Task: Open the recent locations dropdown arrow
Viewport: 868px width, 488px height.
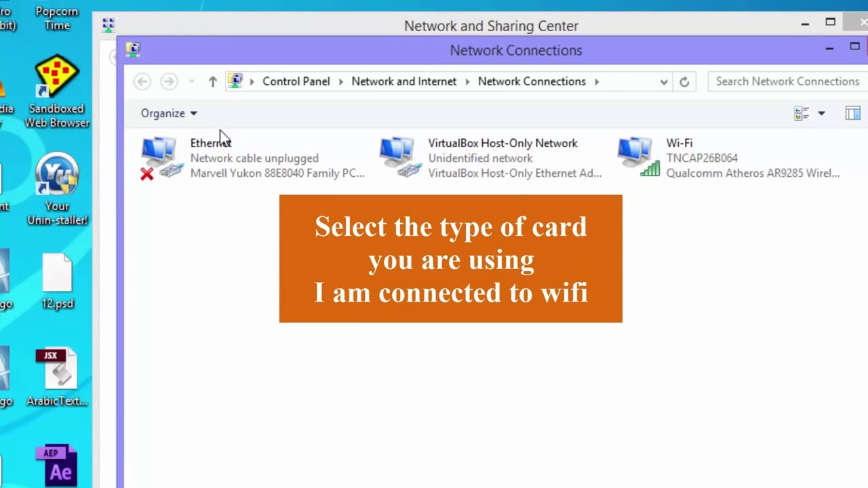Action: (x=192, y=81)
